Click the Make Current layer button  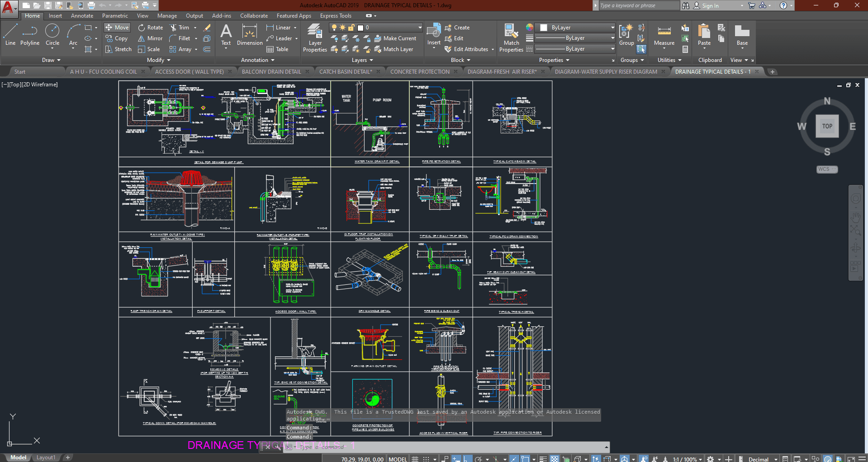(395, 38)
